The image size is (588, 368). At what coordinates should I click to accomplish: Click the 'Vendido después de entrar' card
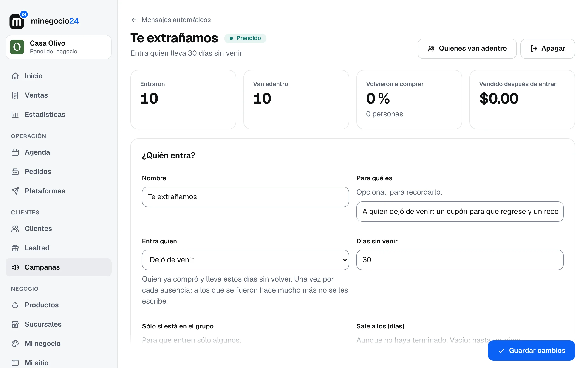point(522,100)
